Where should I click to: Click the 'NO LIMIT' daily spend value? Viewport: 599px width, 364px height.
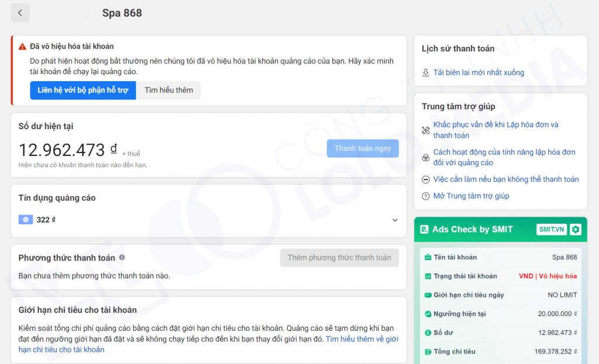pyautogui.click(x=562, y=295)
